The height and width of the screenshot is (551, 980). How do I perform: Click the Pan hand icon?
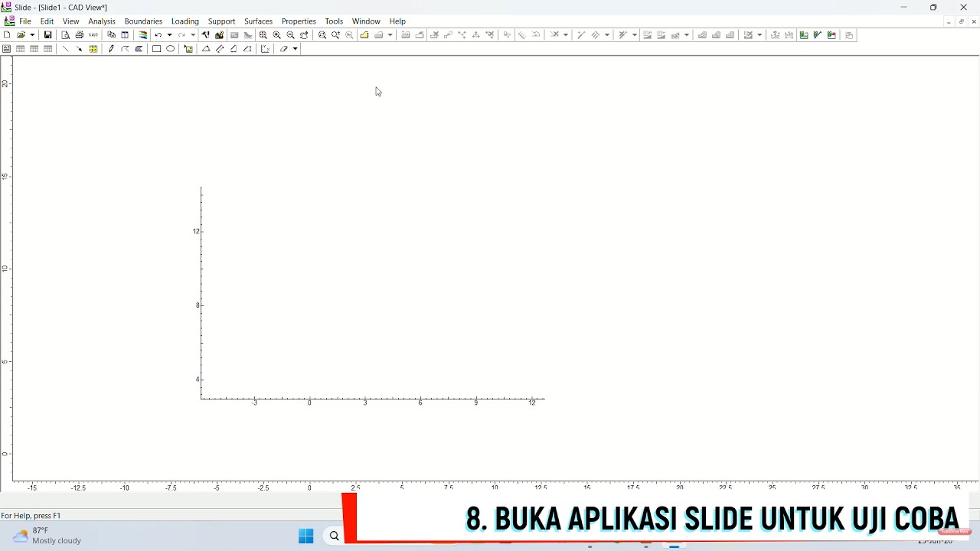tap(305, 35)
